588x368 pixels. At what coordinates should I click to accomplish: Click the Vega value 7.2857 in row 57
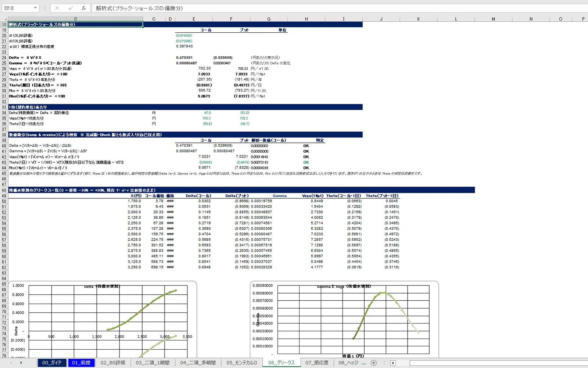[317, 240]
